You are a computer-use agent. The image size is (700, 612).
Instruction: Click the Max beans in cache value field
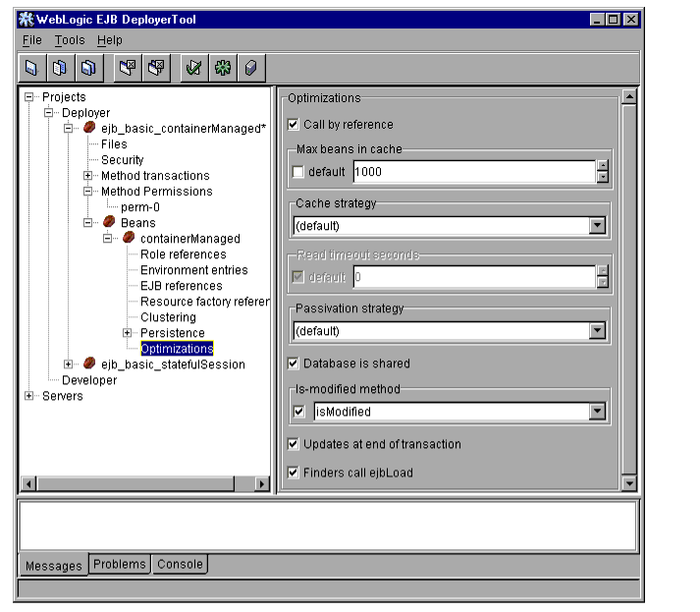point(474,172)
